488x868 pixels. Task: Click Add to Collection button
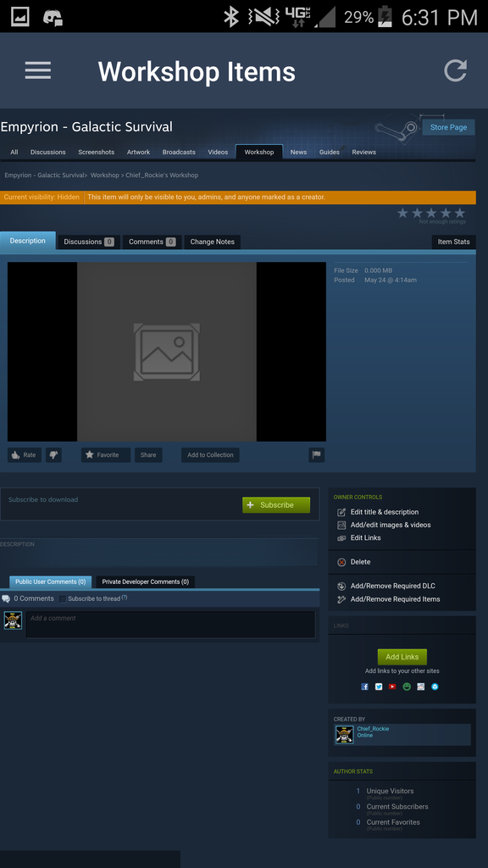[210, 455]
